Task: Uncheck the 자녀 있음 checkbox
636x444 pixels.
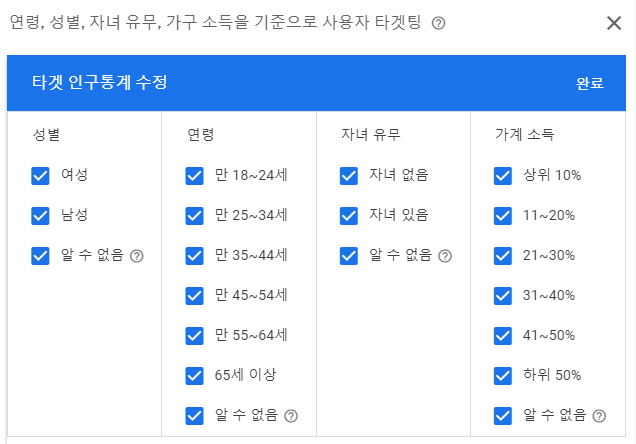Action: coord(348,216)
